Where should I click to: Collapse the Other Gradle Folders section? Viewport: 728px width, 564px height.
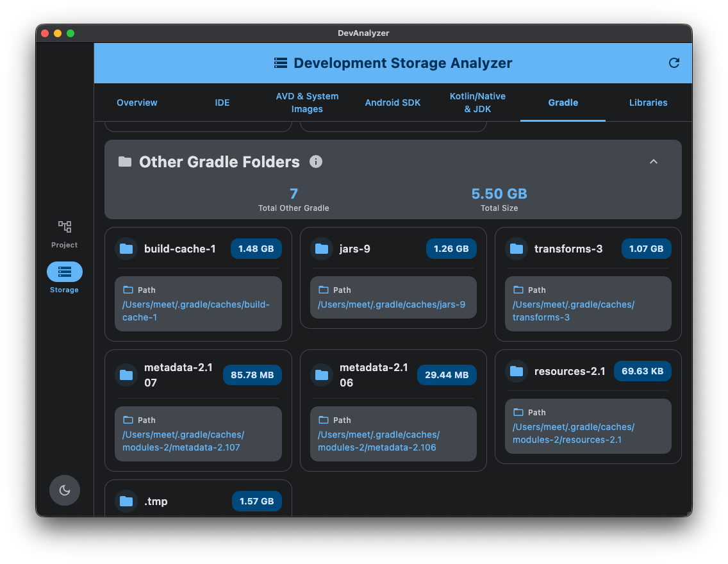[x=653, y=162]
